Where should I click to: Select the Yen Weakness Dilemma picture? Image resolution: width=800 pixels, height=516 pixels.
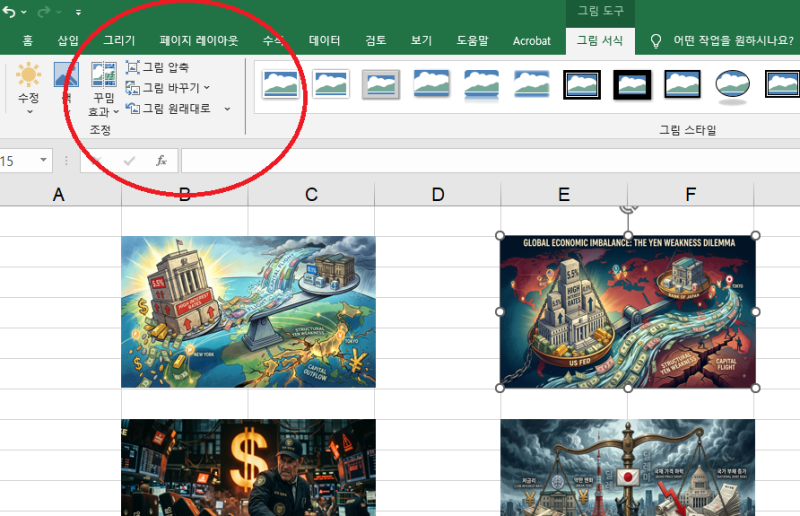coord(628,312)
